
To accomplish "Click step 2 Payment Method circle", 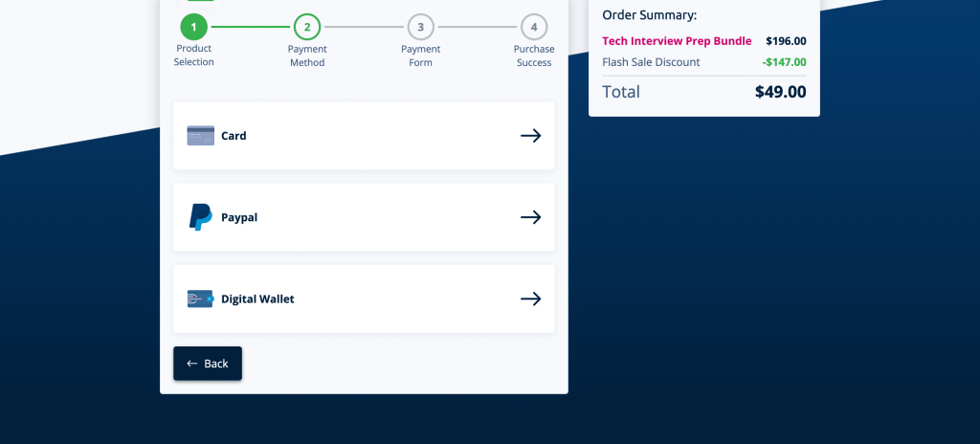I will coord(307,27).
